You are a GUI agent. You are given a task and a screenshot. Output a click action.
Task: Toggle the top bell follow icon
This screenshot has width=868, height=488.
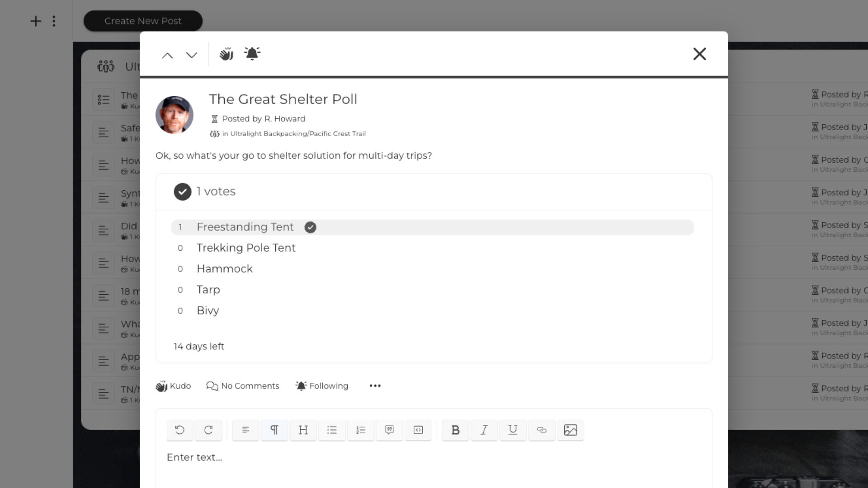click(x=252, y=54)
